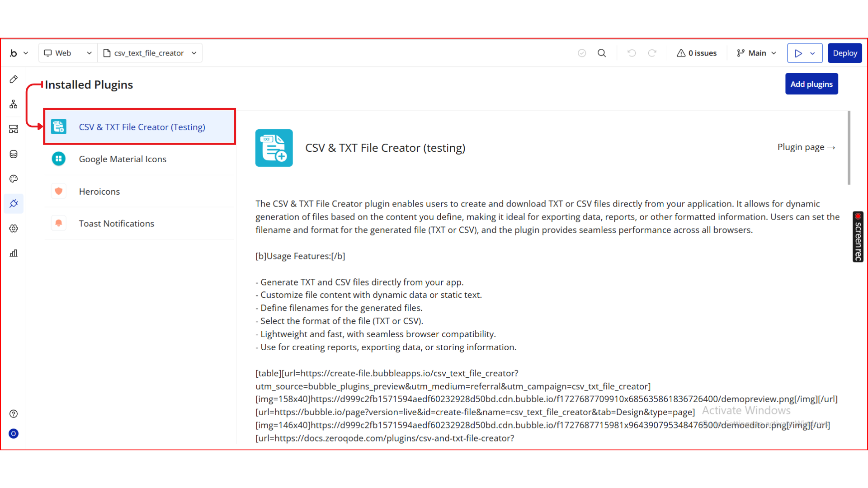Open the help question mark icon
Screen dimensions: 868x488
[x=14, y=414]
